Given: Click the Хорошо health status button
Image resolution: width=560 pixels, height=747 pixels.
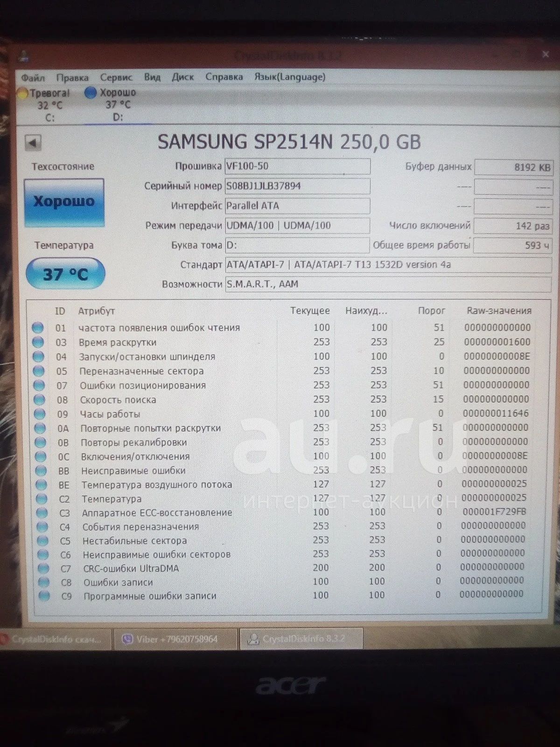Looking at the screenshot, I should (64, 202).
